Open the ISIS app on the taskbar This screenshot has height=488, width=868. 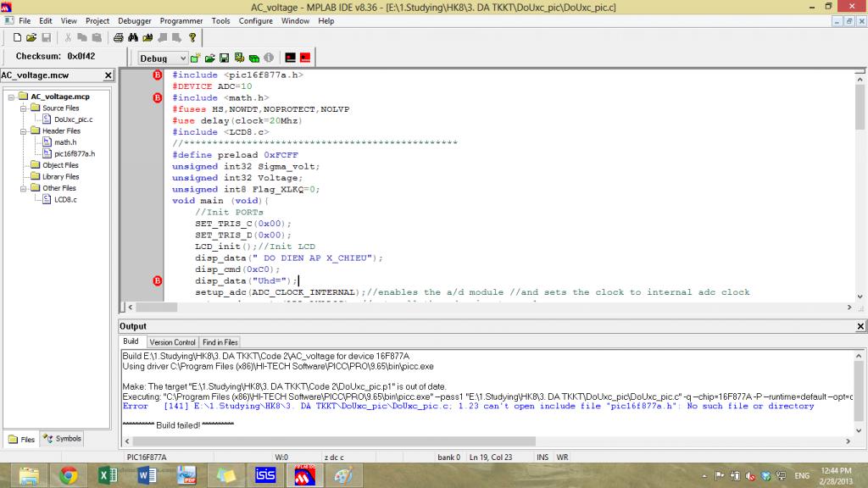pyautogui.click(x=265, y=474)
